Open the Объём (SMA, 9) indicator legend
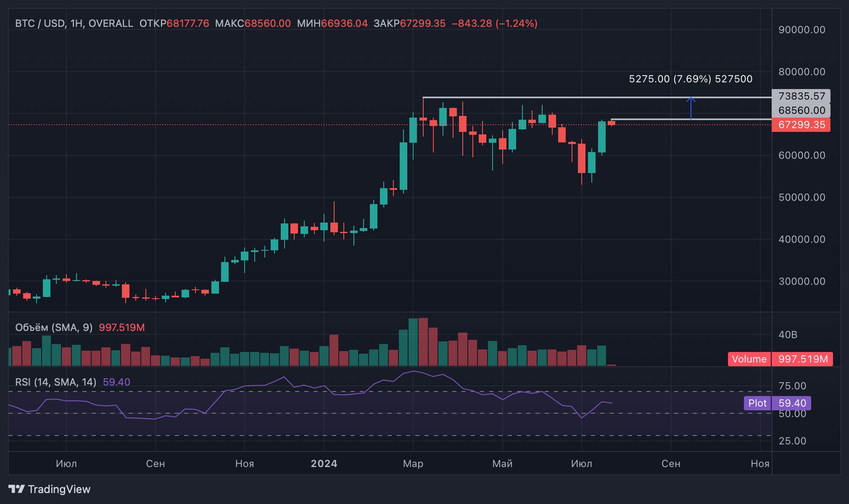This screenshot has width=849, height=504. (x=54, y=328)
